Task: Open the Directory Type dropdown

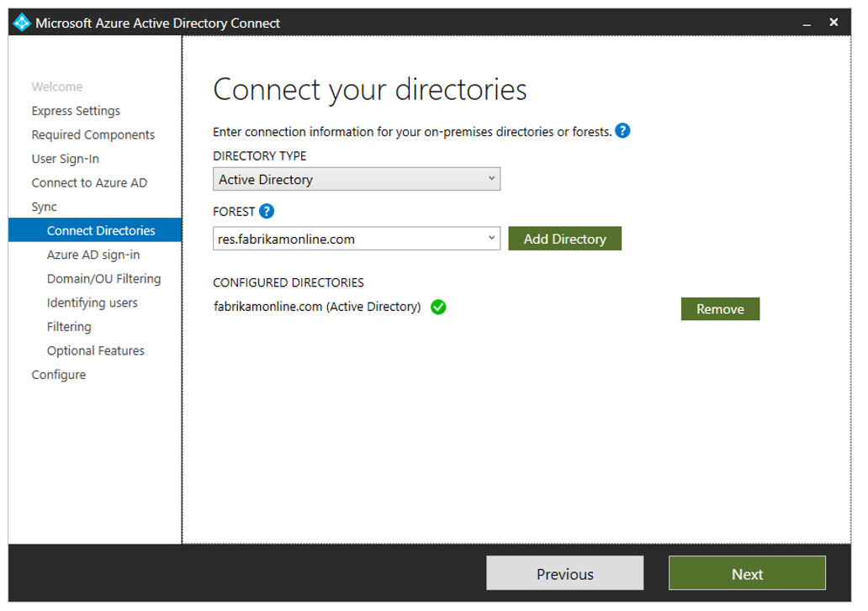Action: (357, 179)
